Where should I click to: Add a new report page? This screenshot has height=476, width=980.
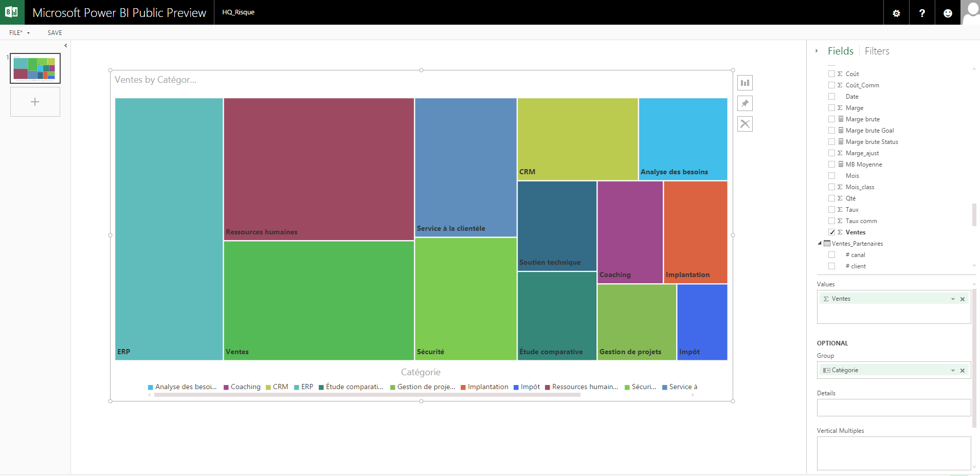tap(35, 102)
